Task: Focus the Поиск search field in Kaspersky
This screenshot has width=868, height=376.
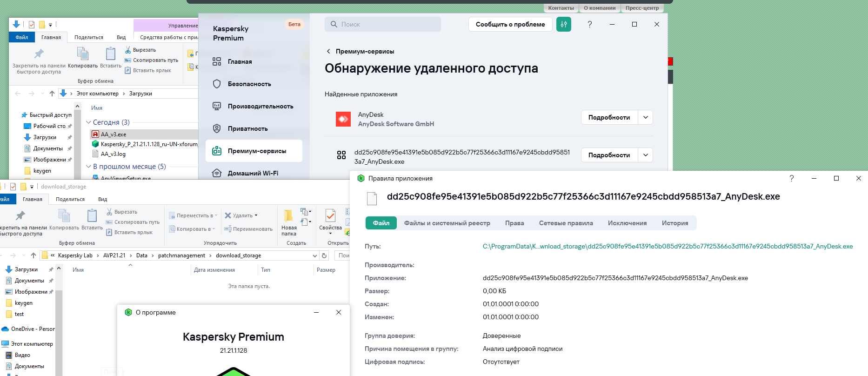Action: tap(383, 24)
